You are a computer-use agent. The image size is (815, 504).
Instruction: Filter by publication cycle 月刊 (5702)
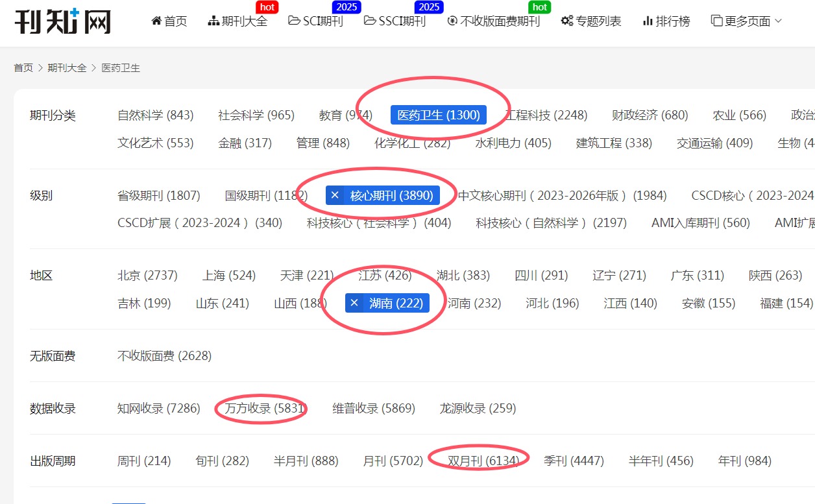(x=393, y=461)
